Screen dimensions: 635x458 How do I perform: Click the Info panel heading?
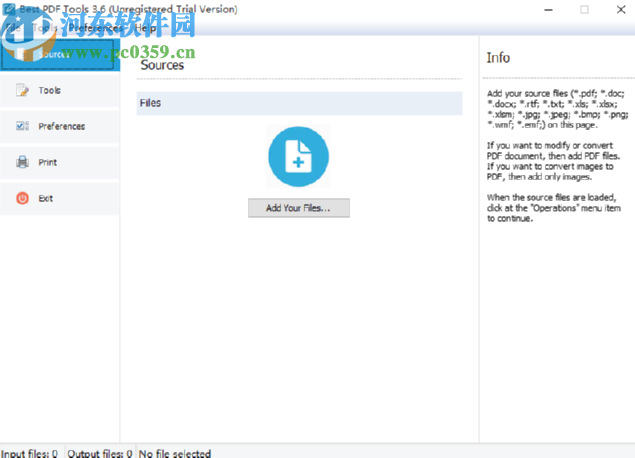[x=498, y=58]
